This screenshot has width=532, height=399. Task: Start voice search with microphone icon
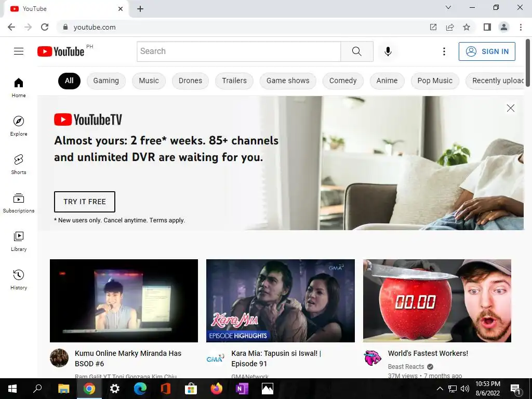click(388, 51)
